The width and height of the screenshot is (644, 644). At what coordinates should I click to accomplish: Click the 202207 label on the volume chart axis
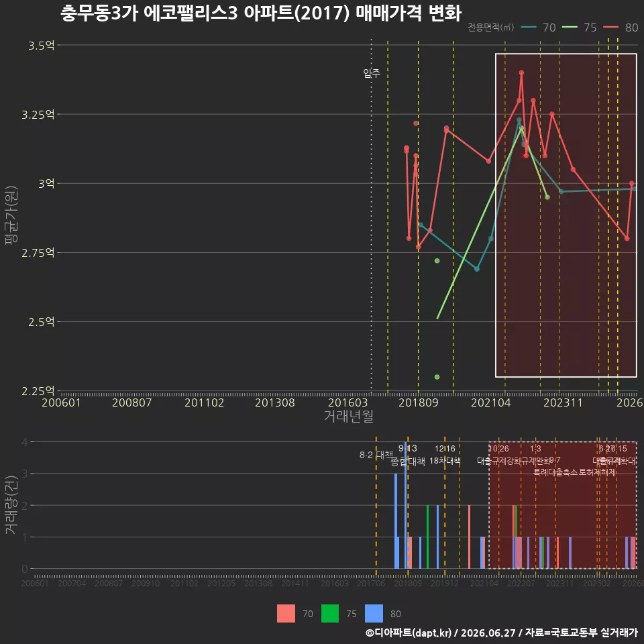[521, 583]
